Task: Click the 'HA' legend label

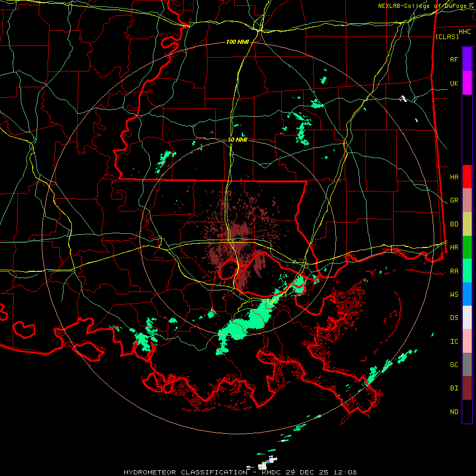Action: point(454,177)
